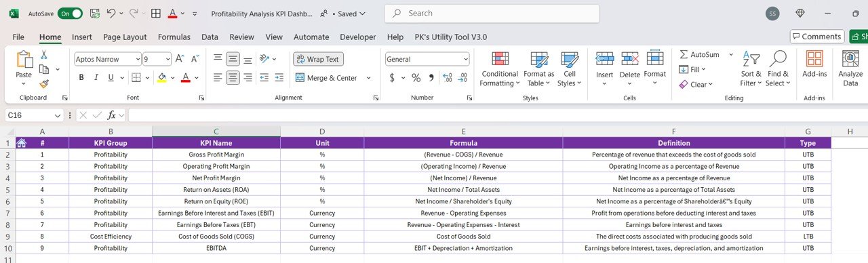868x263 pixels.
Task: Click the Cut scissors icon
Action: point(44,55)
